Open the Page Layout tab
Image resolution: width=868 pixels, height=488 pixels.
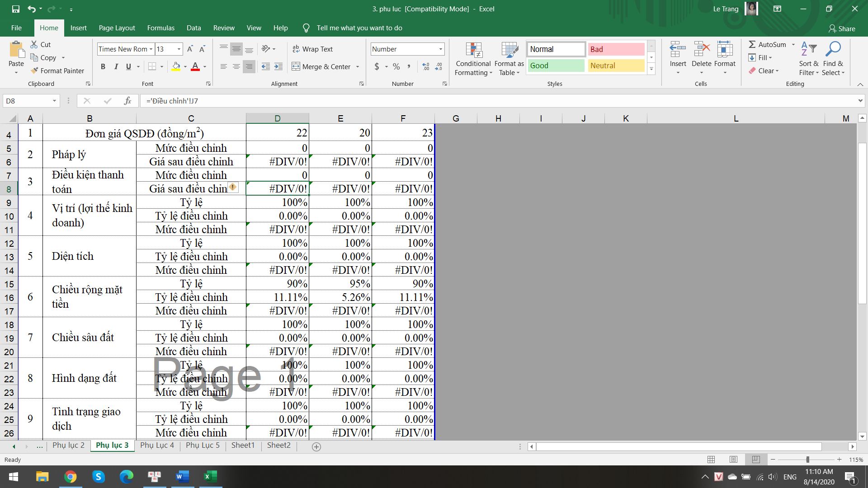[x=117, y=28]
